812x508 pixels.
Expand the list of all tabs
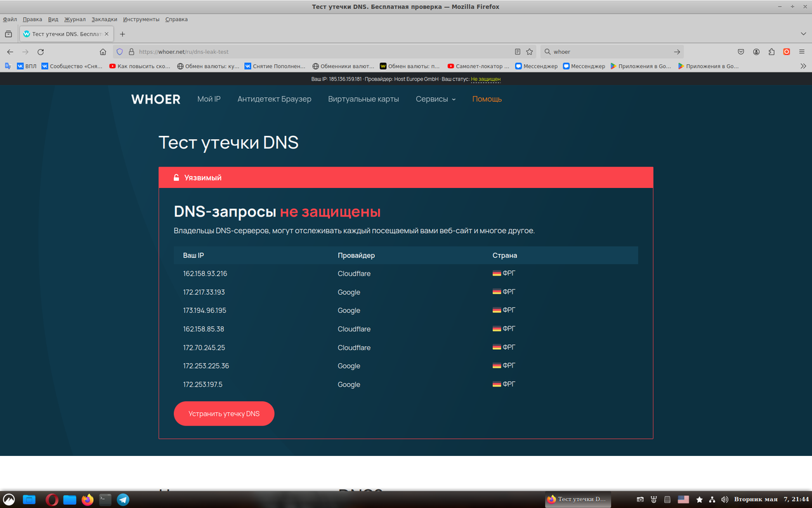(803, 34)
